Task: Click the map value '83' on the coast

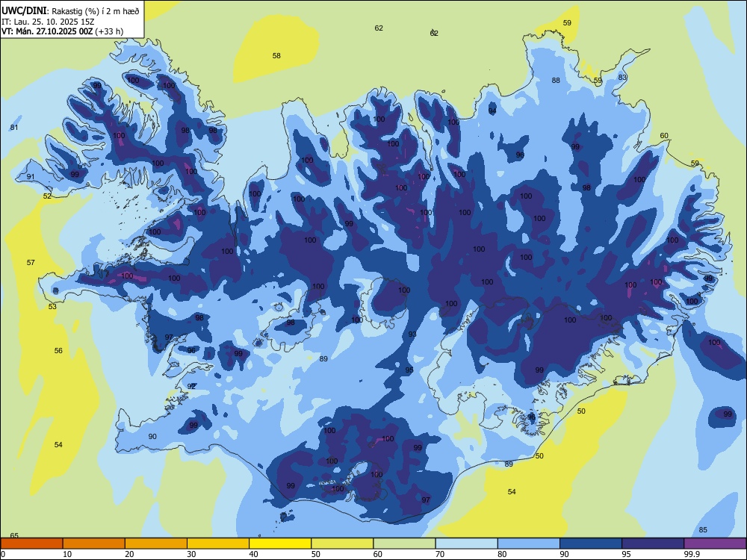Action: tap(622, 77)
